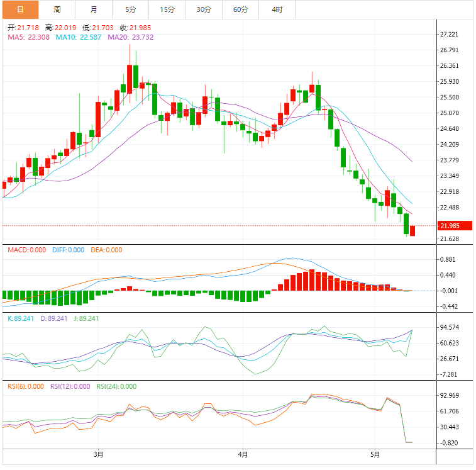The height and width of the screenshot is (470, 476).
Task: Click the 21.628 price axis label
Action: coord(450,239)
